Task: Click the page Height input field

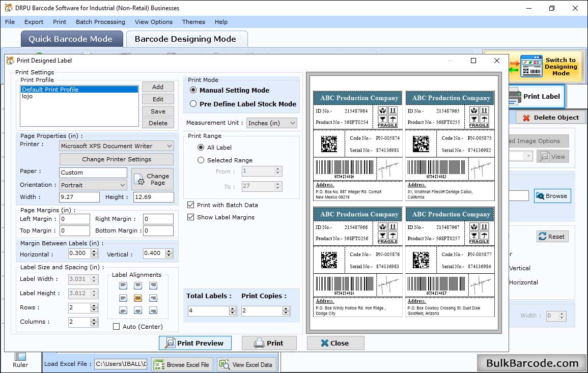Action: coord(154,197)
